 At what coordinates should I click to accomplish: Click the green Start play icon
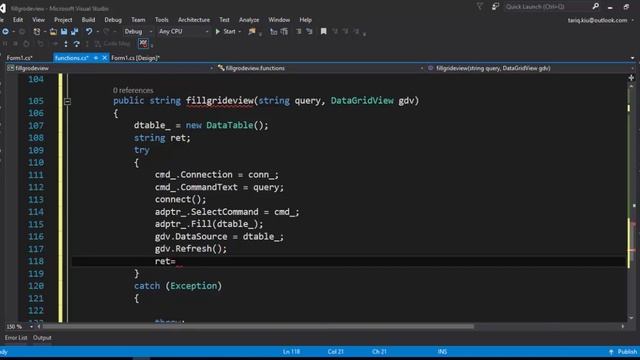218,31
